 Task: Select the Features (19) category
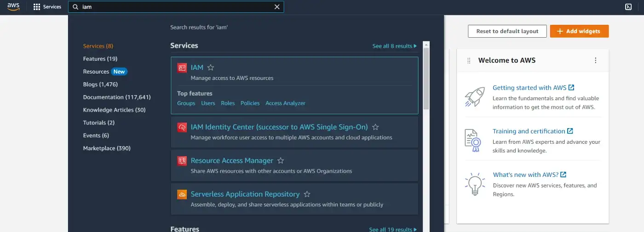pyautogui.click(x=100, y=59)
